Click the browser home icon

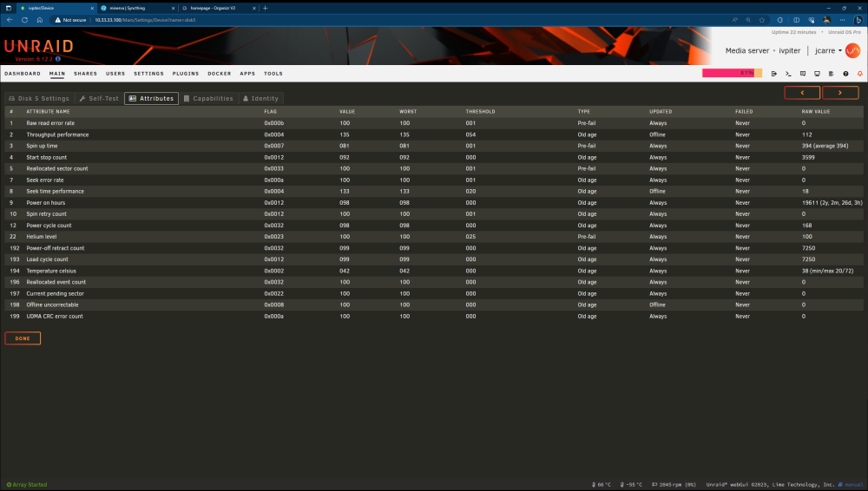point(40,20)
